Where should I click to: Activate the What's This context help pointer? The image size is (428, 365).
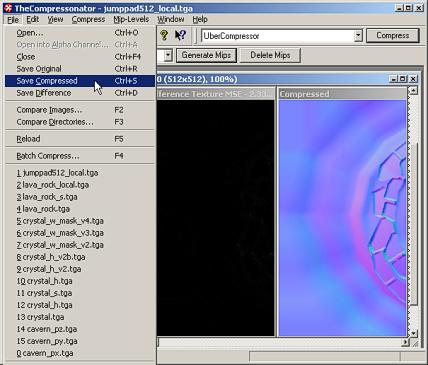tap(180, 35)
